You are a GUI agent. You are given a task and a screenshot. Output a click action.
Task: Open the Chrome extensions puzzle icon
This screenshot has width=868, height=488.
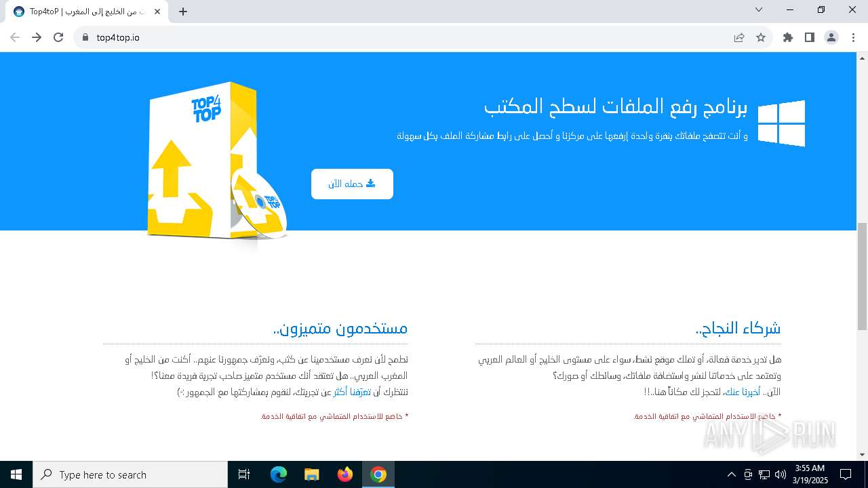click(788, 37)
